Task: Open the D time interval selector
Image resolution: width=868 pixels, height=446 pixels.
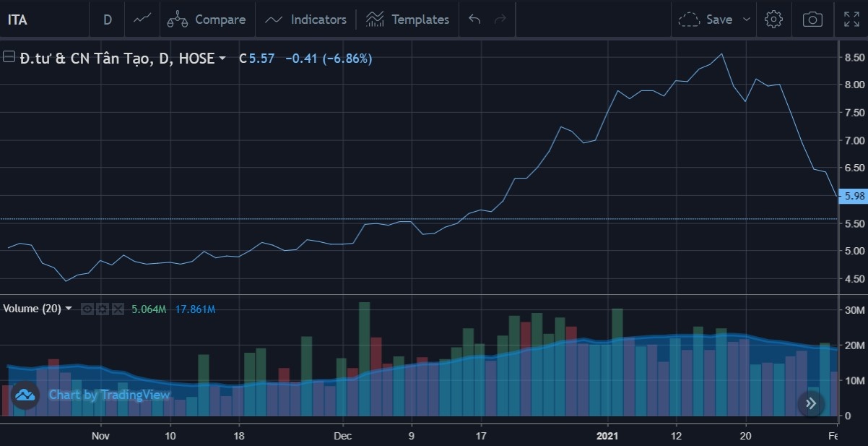Action: pos(108,20)
